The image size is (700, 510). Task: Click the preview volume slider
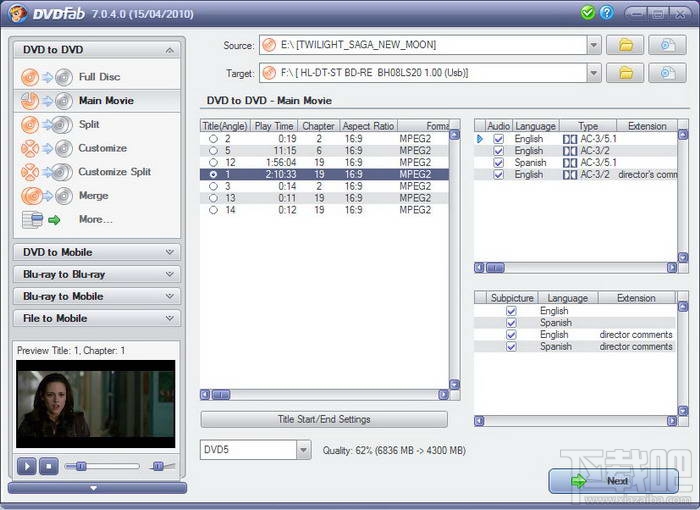coord(163,467)
